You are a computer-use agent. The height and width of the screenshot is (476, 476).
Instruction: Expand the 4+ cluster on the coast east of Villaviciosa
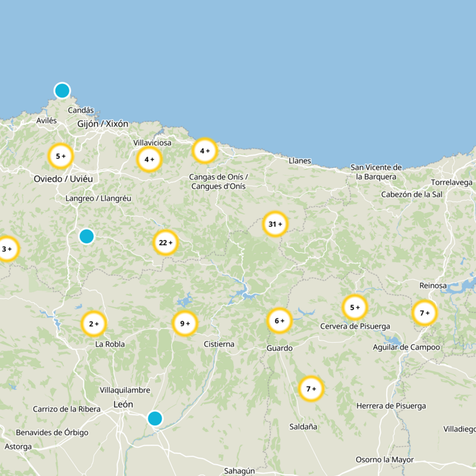point(205,151)
